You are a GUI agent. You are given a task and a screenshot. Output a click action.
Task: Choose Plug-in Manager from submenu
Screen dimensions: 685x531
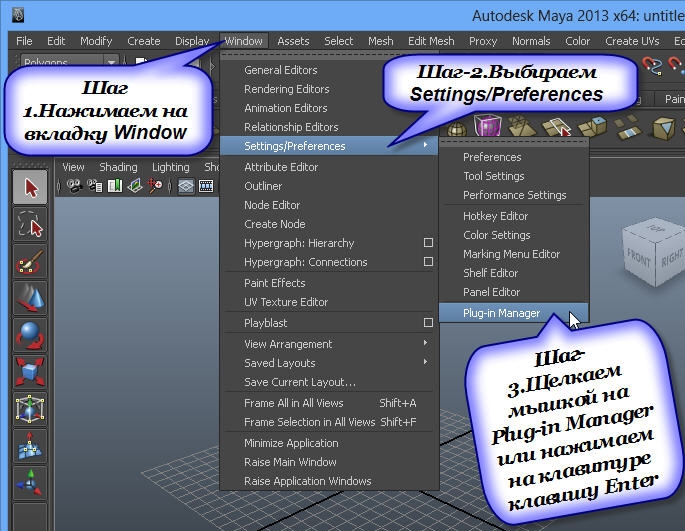click(x=513, y=313)
